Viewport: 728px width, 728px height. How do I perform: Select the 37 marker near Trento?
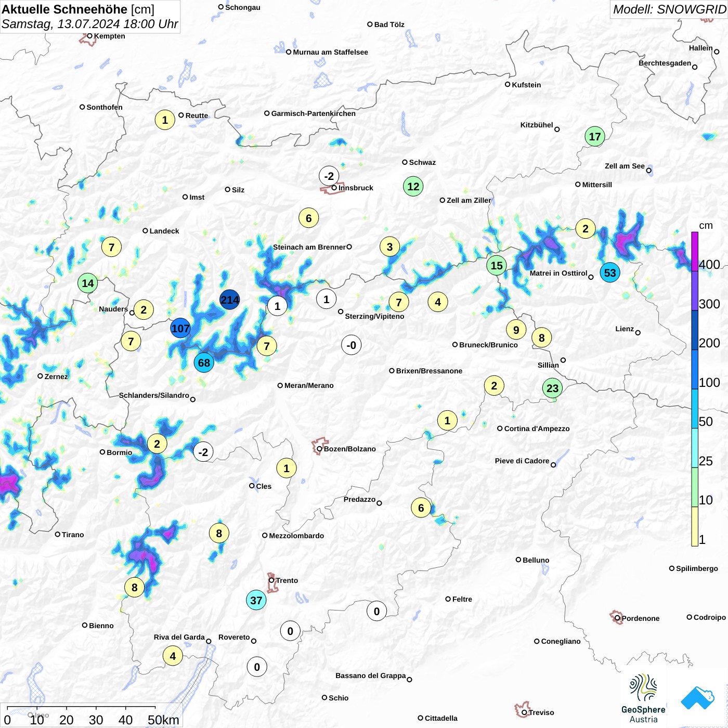pos(256,601)
